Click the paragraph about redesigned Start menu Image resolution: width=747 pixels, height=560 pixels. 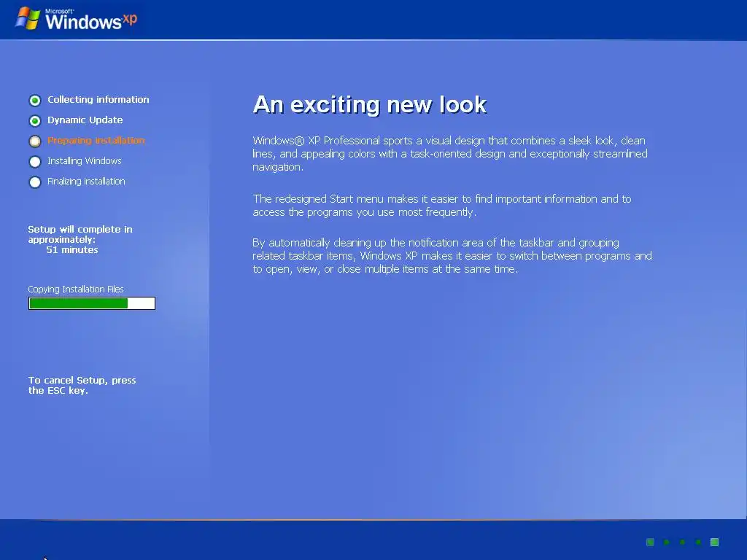click(x=442, y=205)
